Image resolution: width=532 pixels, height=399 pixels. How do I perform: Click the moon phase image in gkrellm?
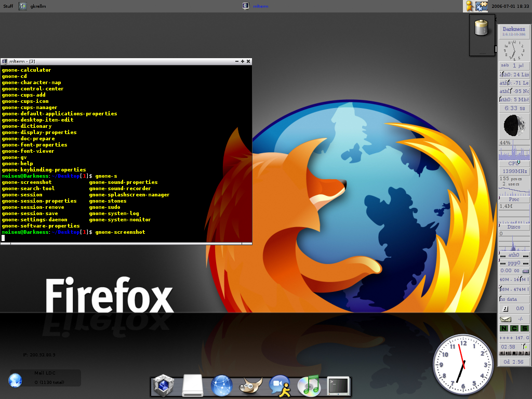click(514, 126)
